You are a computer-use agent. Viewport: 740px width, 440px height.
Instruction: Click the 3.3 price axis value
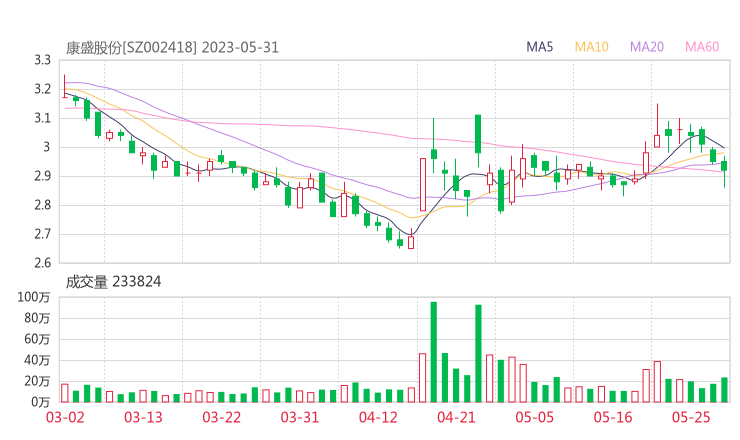pos(42,60)
